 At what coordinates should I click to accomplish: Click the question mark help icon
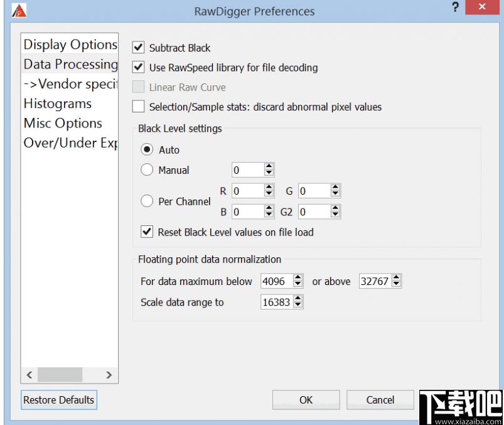455,7
